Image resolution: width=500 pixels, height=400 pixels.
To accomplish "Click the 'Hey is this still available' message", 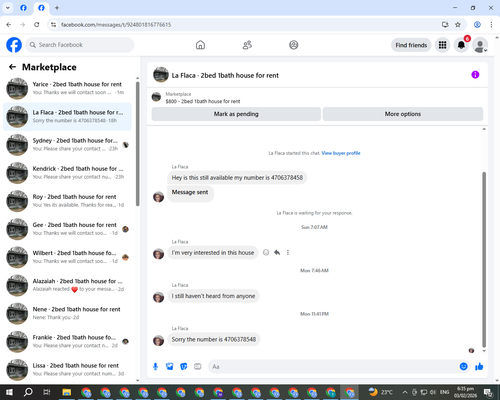I will point(237,178).
